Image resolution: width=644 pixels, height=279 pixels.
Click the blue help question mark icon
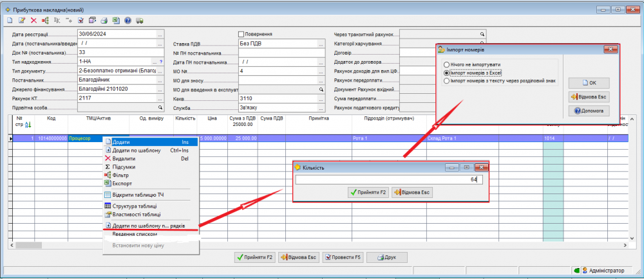[x=128, y=20]
